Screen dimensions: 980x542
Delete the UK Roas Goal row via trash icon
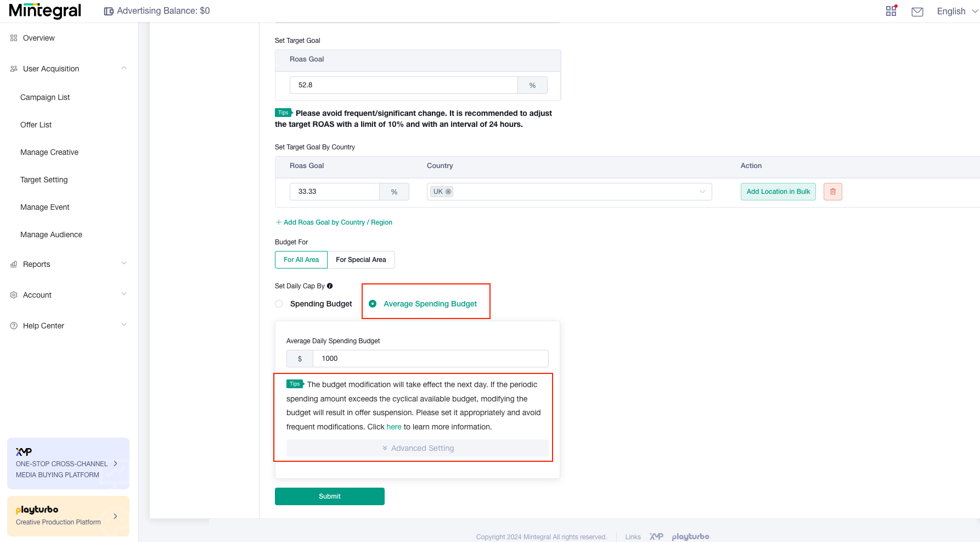coord(832,192)
